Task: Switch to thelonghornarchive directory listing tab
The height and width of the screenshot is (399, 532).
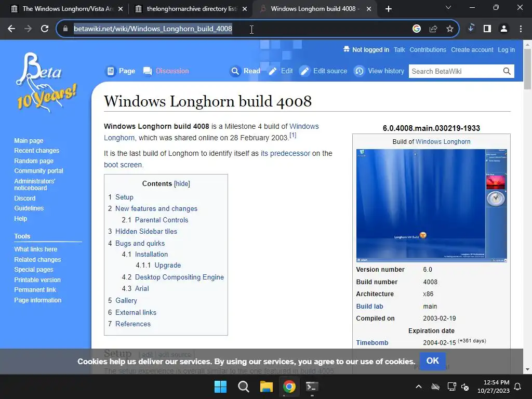Action: tap(191, 9)
